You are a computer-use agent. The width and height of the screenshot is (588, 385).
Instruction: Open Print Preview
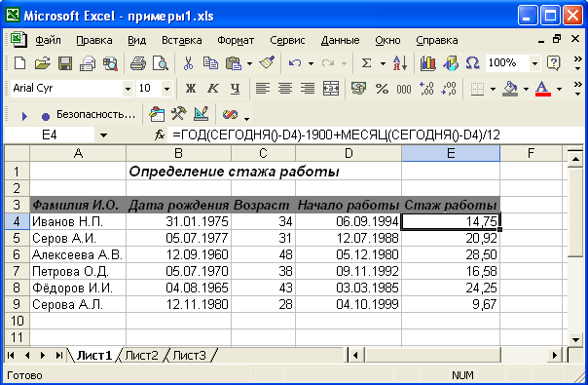161,63
